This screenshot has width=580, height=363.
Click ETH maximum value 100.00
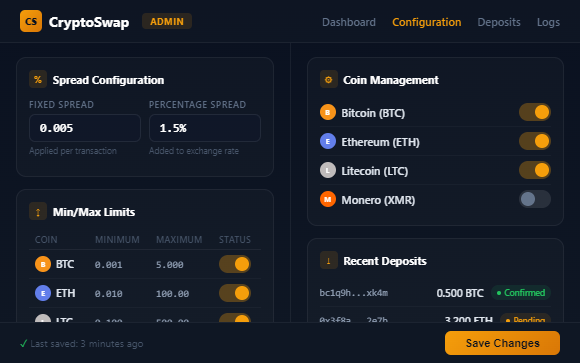coord(172,293)
